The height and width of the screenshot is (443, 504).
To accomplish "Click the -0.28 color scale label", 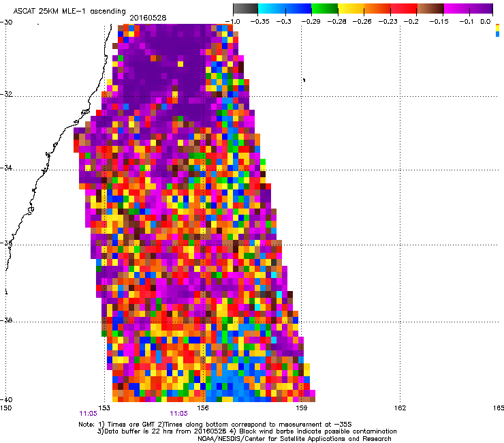I will tap(336, 22).
